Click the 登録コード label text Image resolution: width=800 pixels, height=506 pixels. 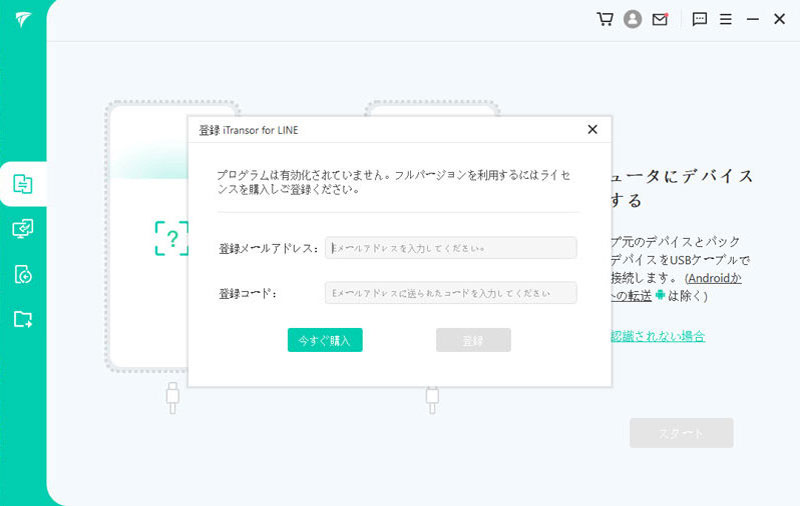pos(248,293)
